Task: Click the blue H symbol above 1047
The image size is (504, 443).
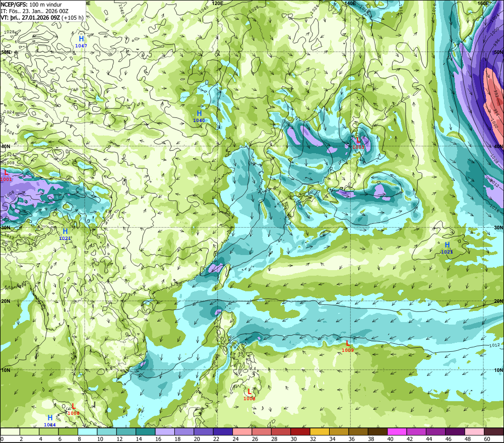Action: (81, 39)
